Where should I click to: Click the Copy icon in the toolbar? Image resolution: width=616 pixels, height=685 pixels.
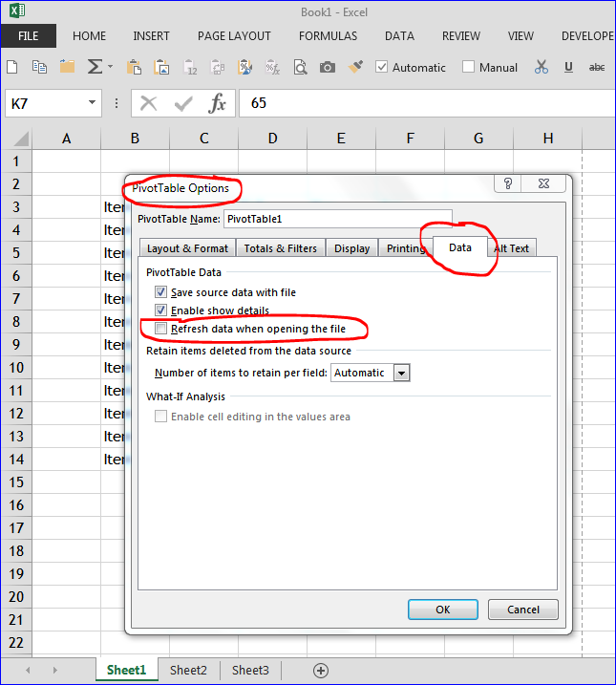pos(39,67)
